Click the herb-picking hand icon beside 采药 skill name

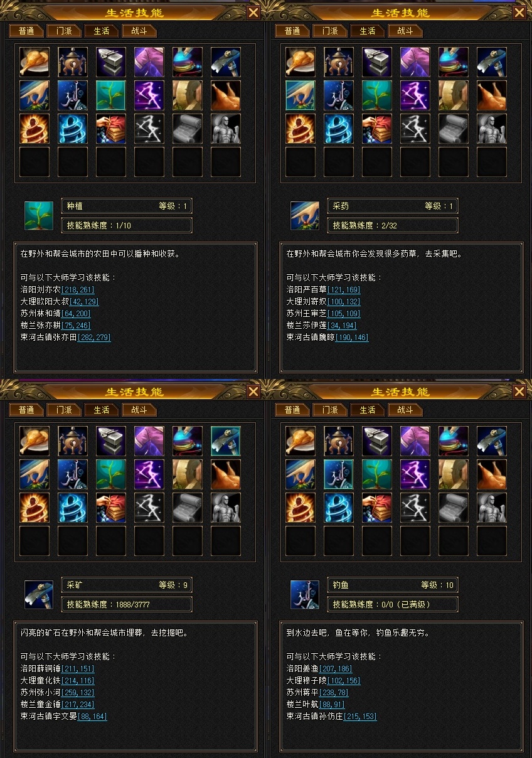[x=305, y=216]
